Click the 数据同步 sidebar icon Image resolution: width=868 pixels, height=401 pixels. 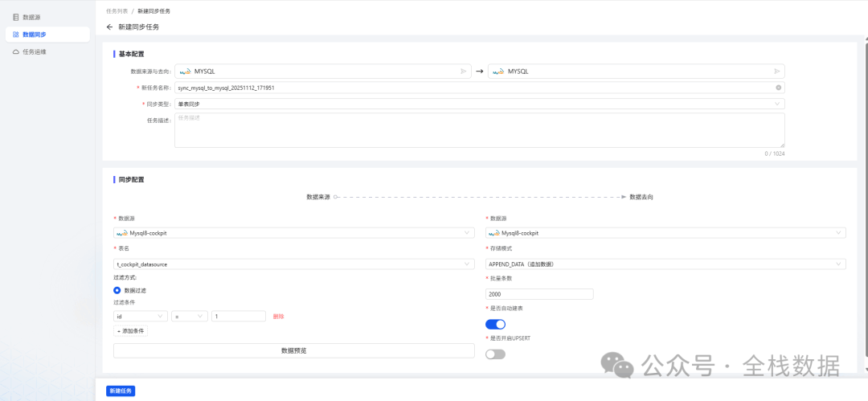(16, 35)
